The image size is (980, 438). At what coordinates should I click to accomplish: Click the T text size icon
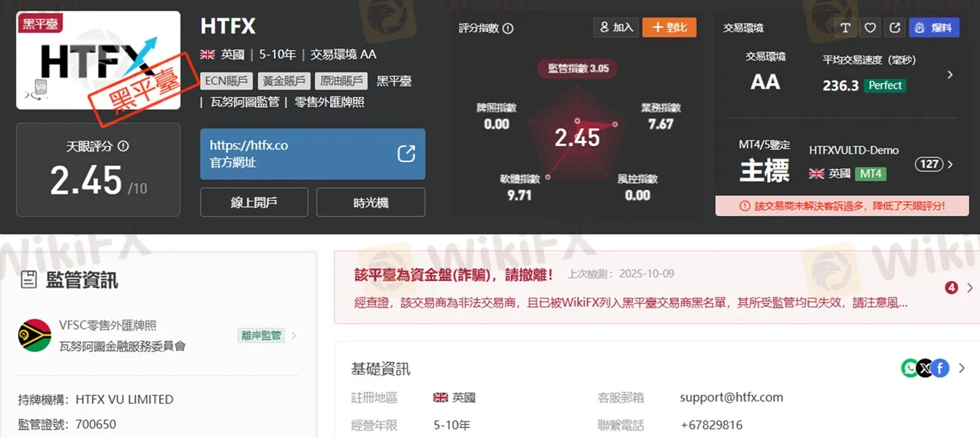pos(846,28)
